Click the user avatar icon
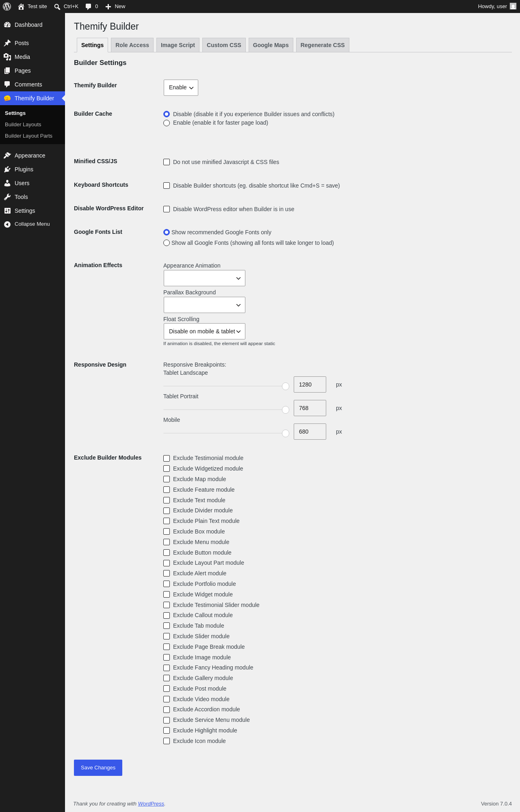 pyautogui.click(x=513, y=6)
